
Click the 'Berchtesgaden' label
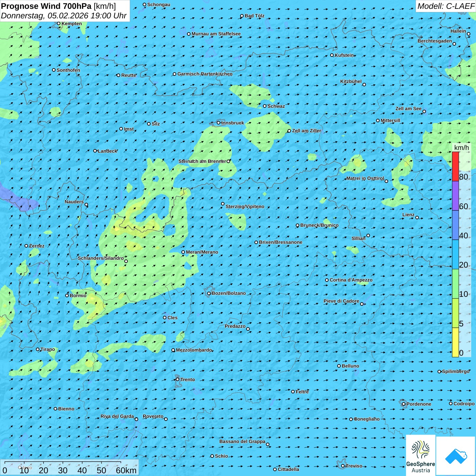pos(435,41)
